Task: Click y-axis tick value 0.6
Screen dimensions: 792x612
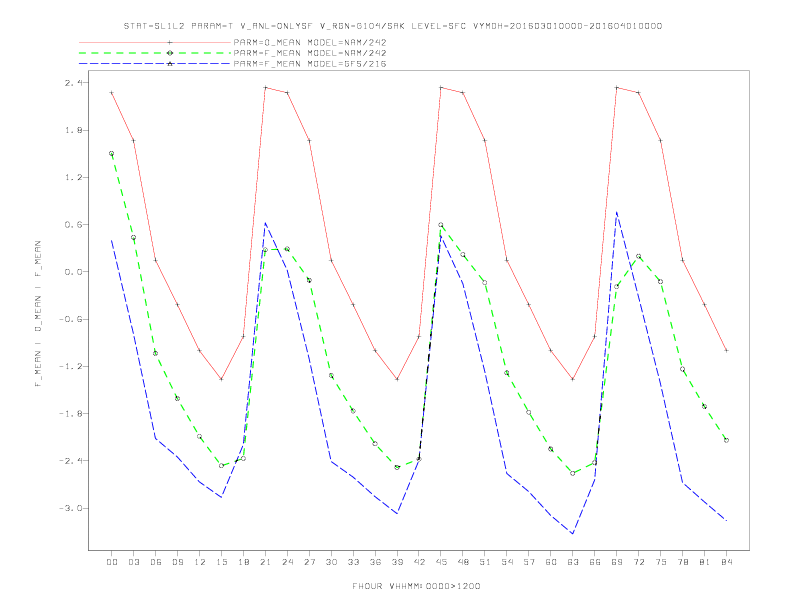Action: 73,224
